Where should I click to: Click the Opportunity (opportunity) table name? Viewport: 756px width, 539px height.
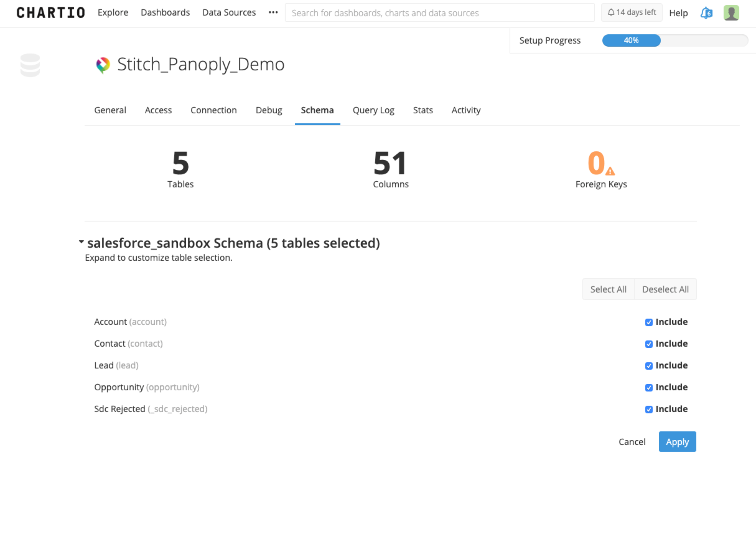pyautogui.click(x=147, y=387)
